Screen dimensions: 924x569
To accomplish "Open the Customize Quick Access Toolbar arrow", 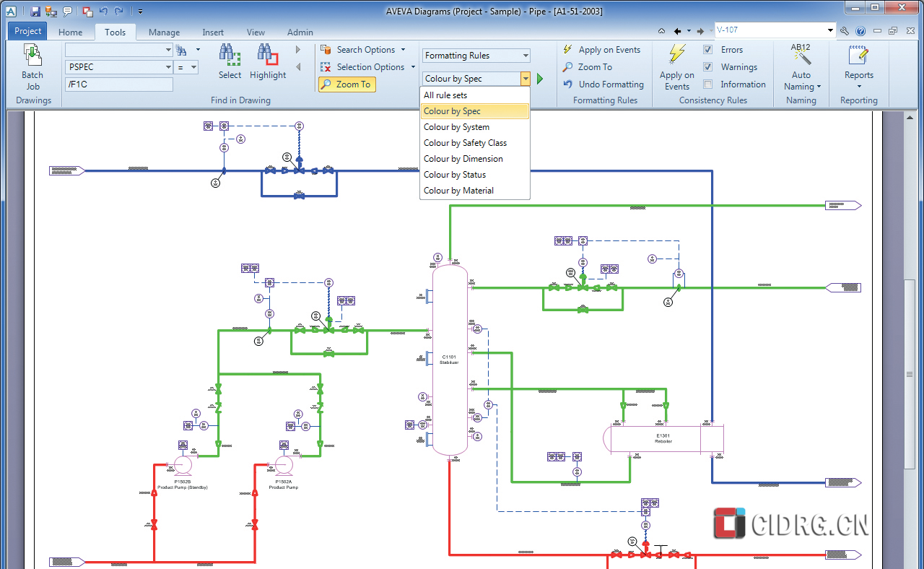I will (140, 12).
